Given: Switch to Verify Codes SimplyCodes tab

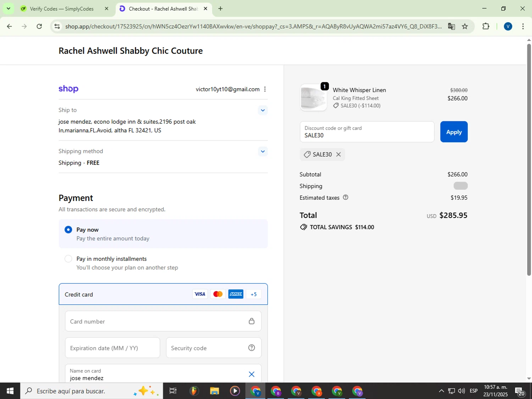Looking at the screenshot, I should 61,9.
